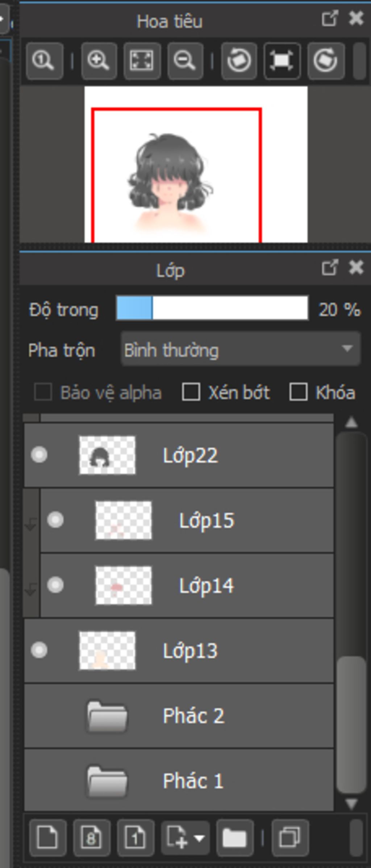Fit canvas to navigator view

(x=142, y=61)
